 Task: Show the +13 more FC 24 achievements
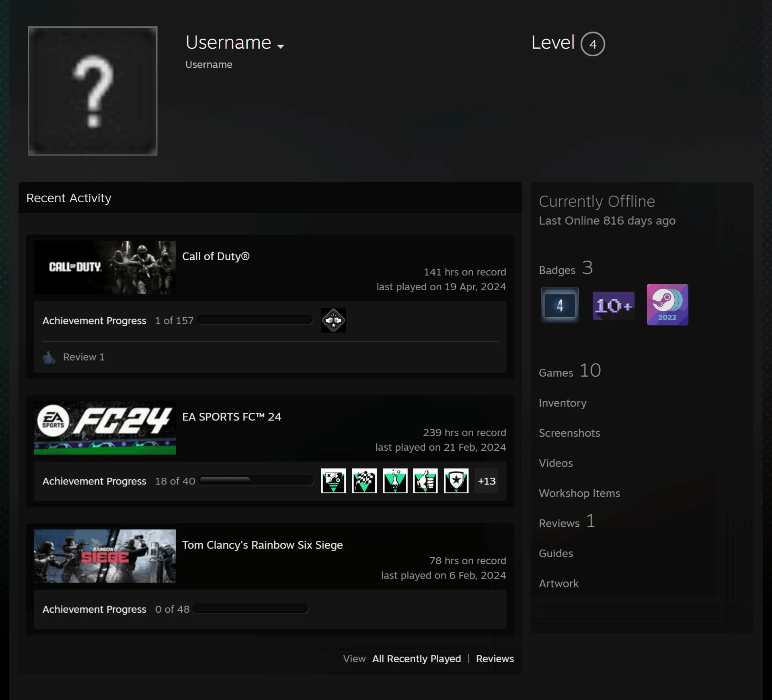[487, 481]
